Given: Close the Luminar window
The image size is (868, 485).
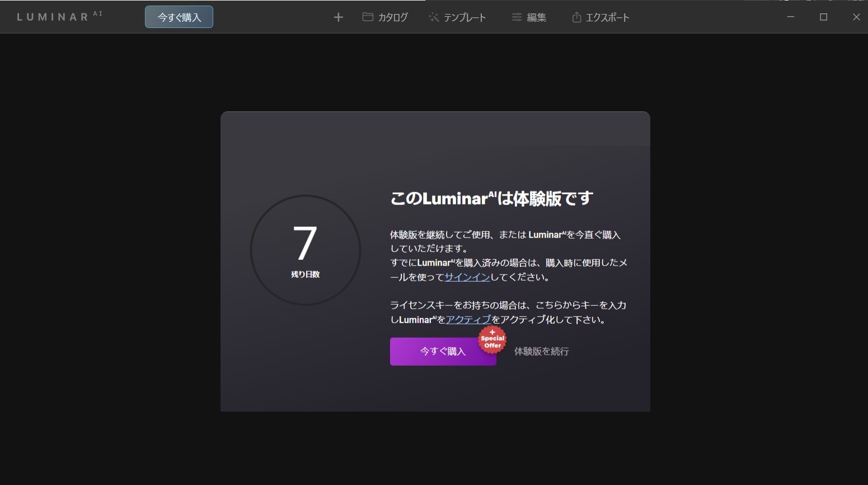Looking at the screenshot, I should 856,17.
